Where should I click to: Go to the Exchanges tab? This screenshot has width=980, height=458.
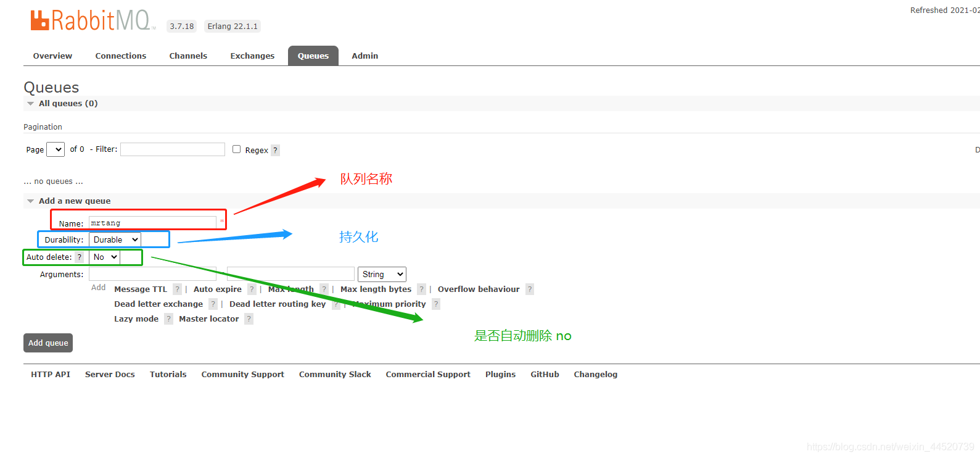coord(252,56)
